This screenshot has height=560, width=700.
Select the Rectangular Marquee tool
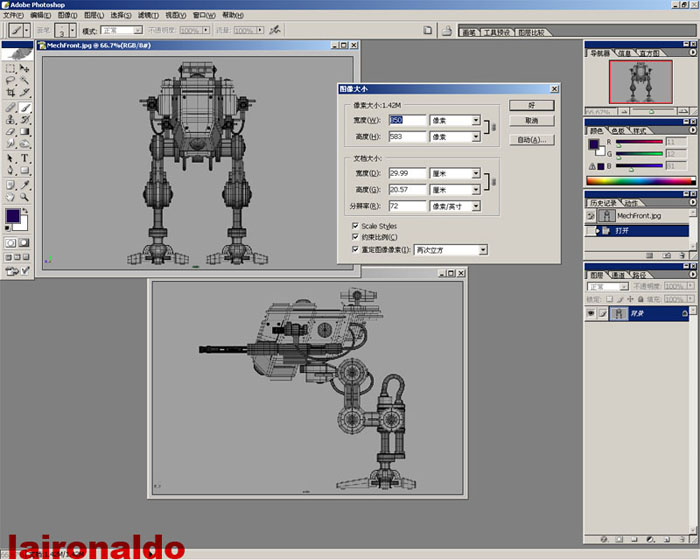coord(11,67)
